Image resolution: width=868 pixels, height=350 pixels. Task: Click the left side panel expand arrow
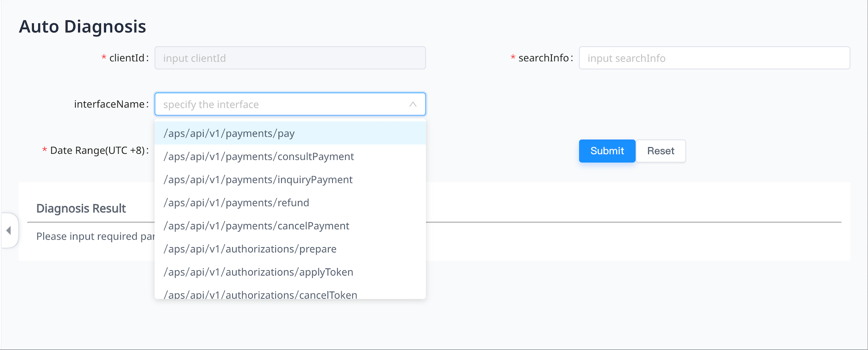click(9, 231)
